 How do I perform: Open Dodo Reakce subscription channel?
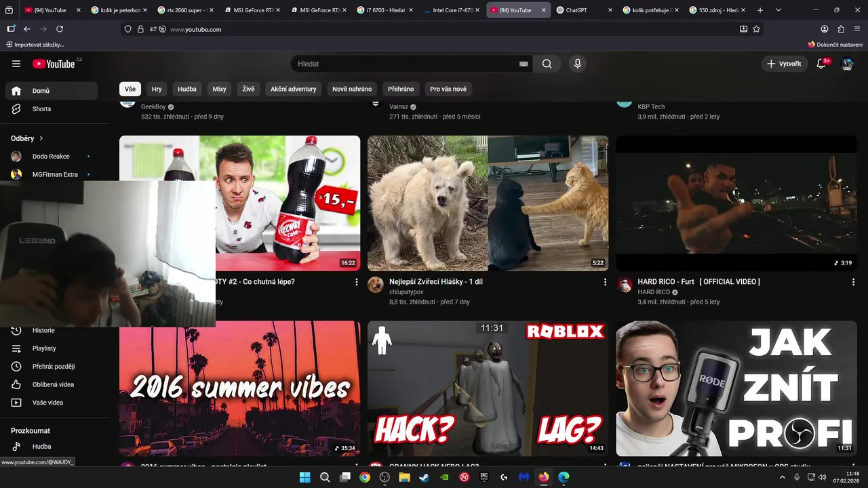pos(52,157)
